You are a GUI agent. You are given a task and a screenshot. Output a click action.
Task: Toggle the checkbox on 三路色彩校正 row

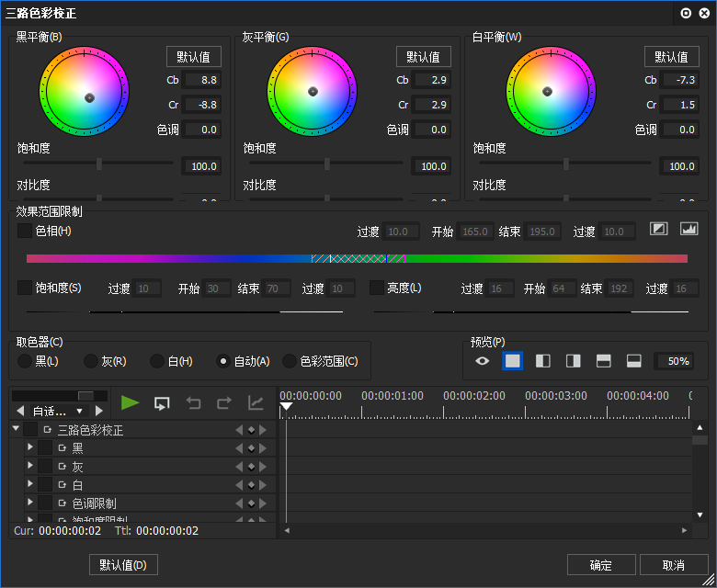[30, 429]
